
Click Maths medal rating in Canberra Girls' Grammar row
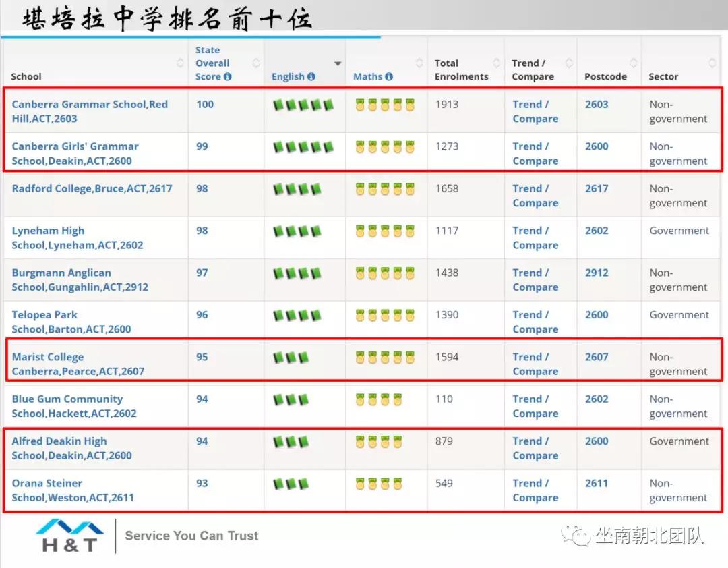click(385, 147)
